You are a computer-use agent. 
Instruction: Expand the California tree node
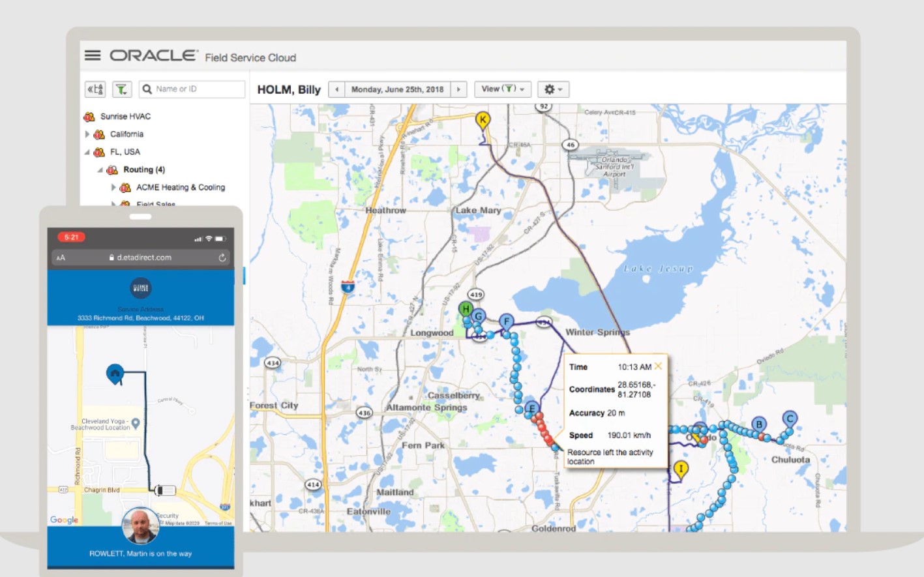coord(87,134)
